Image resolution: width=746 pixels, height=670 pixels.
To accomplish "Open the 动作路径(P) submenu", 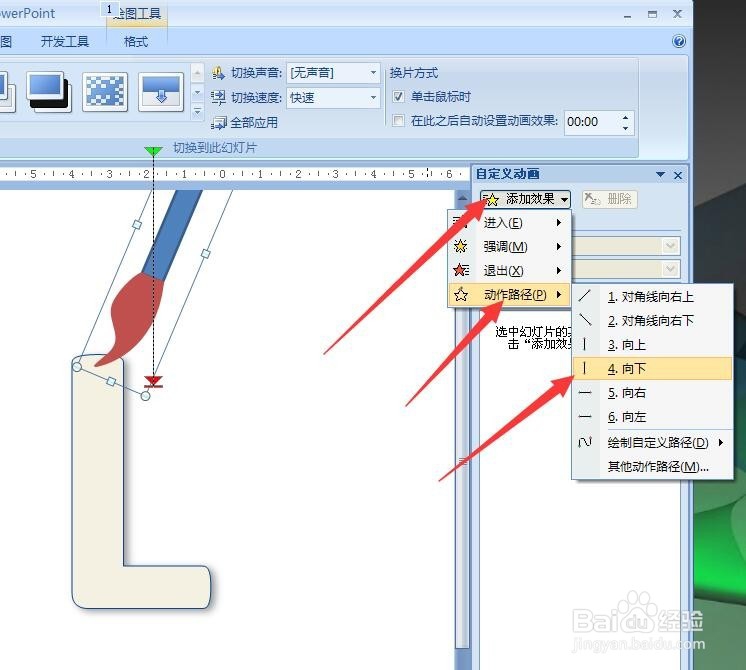I will [509, 295].
